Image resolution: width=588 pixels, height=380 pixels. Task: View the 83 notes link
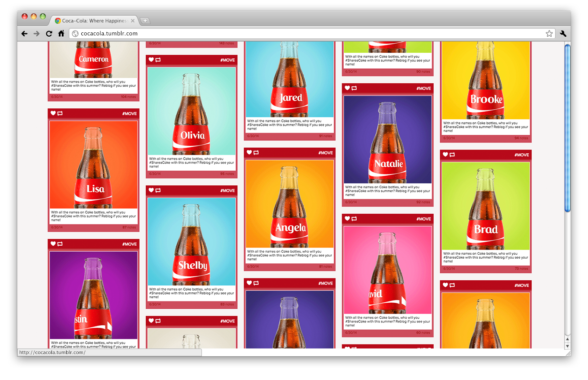[x=227, y=304]
